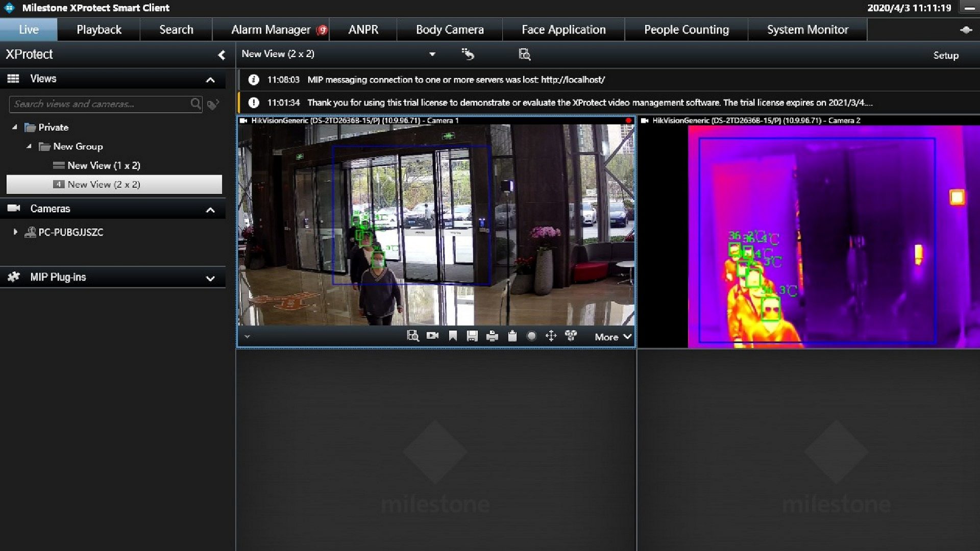Click the print icon in camera toolbar
This screenshot has height=551, width=980.
tap(492, 336)
